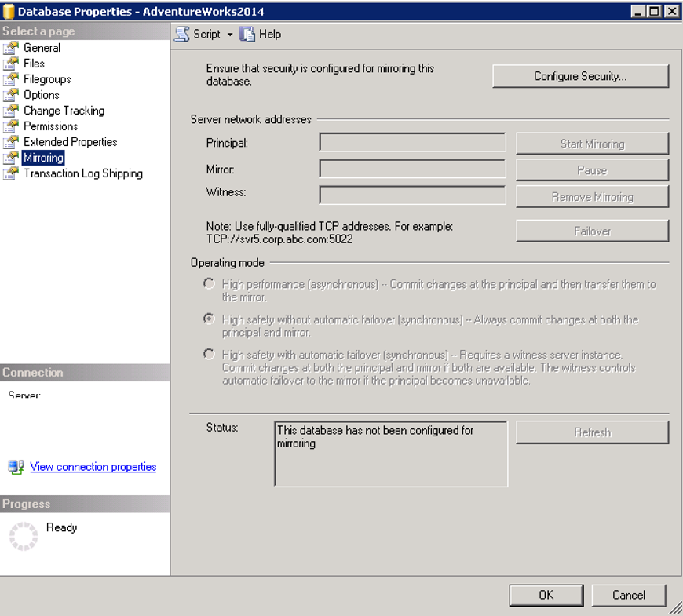Click the Failover button
This screenshot has height=616, width=683.
point(593,231)
